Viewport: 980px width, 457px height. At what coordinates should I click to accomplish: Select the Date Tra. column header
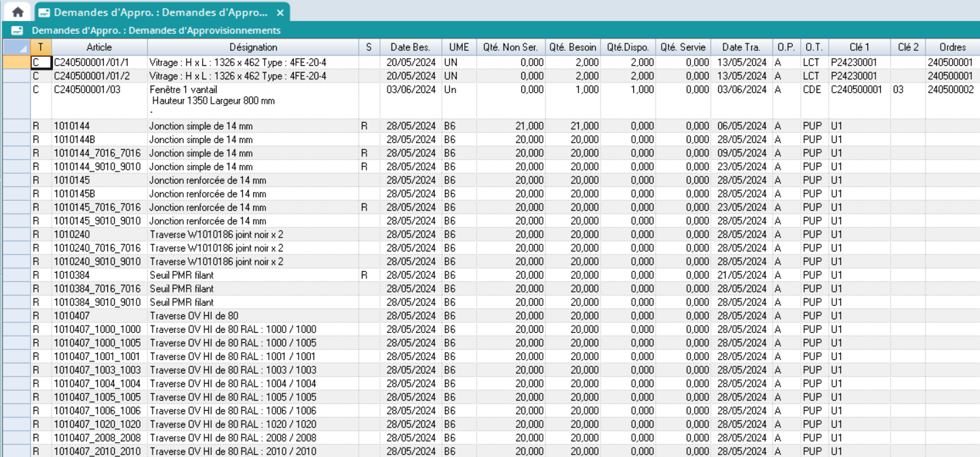click(x=741, y=47)
